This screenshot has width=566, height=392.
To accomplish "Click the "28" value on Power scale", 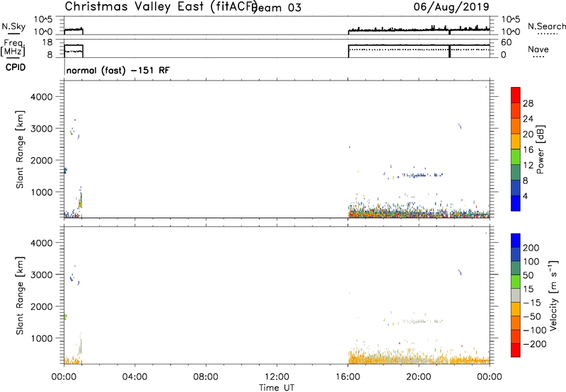I will tap(528, 103).
